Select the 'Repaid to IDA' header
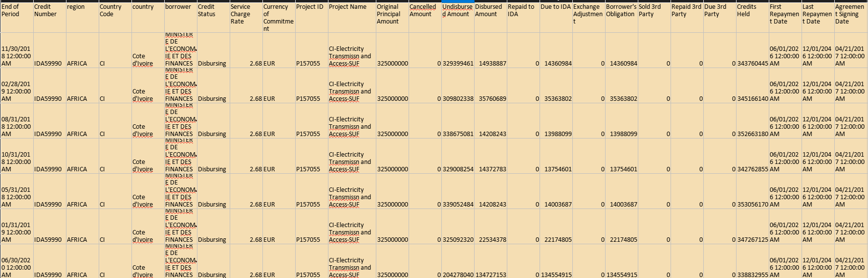 (x=523, y=18)
